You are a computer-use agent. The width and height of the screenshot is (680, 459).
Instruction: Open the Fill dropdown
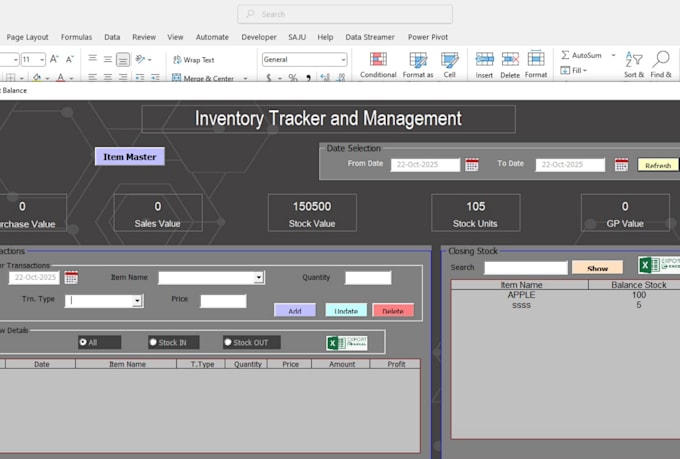[x=574, y=70]
